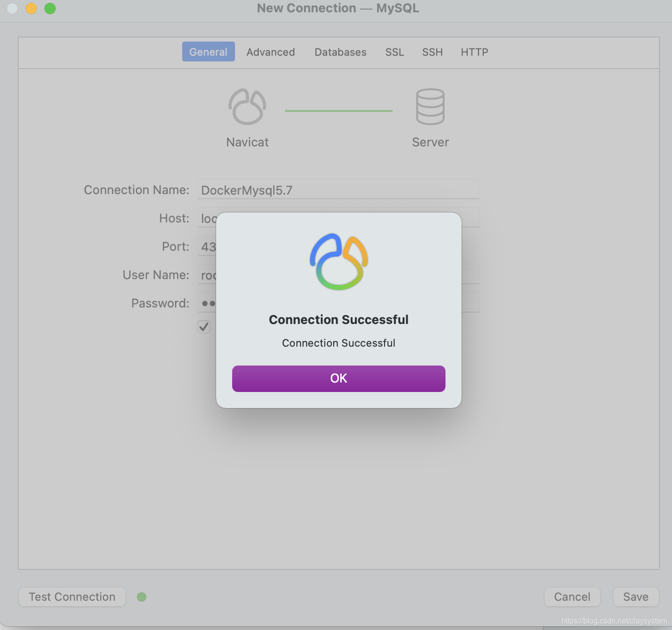Click the OK button in the dialog
Screen dimensions: 672x630
(338, 378)
